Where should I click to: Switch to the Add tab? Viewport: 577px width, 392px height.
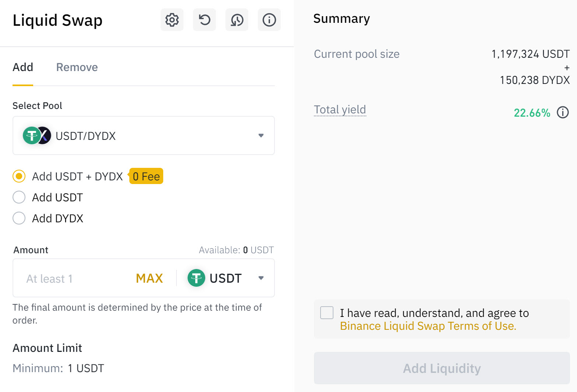(23, 67)
